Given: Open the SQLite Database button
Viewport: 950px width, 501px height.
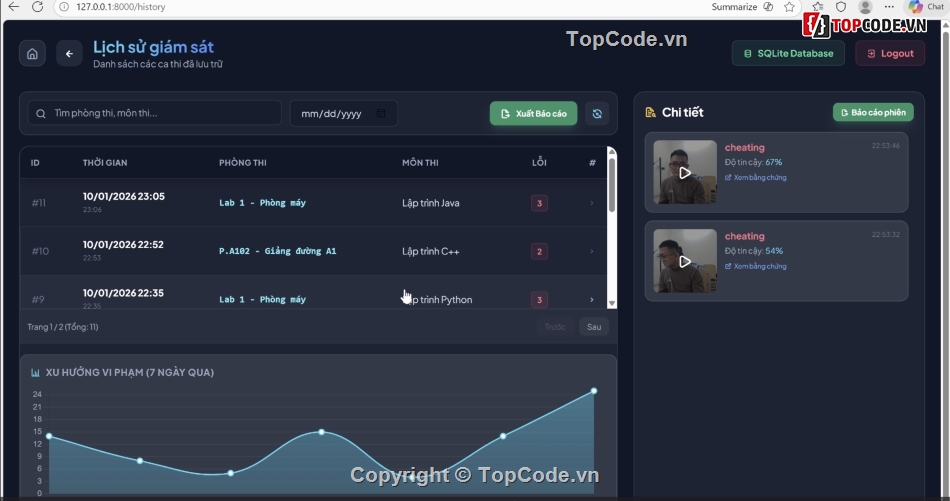Looking at the screenshot, I should [788, 53].
